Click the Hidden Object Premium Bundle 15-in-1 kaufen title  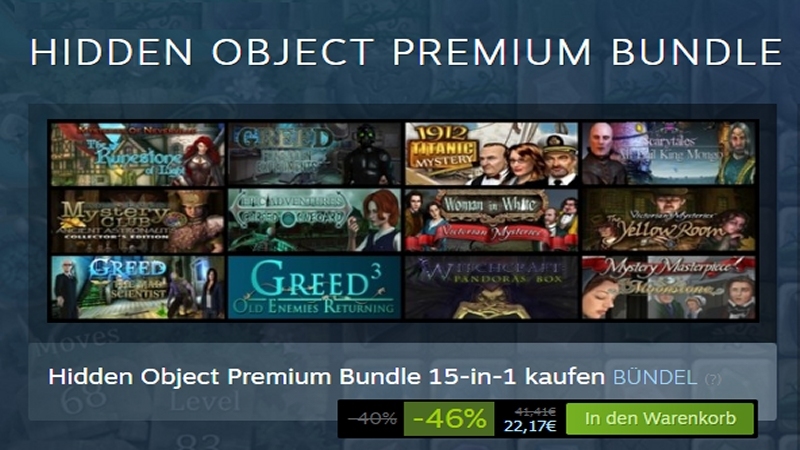[x=327, y=377]
